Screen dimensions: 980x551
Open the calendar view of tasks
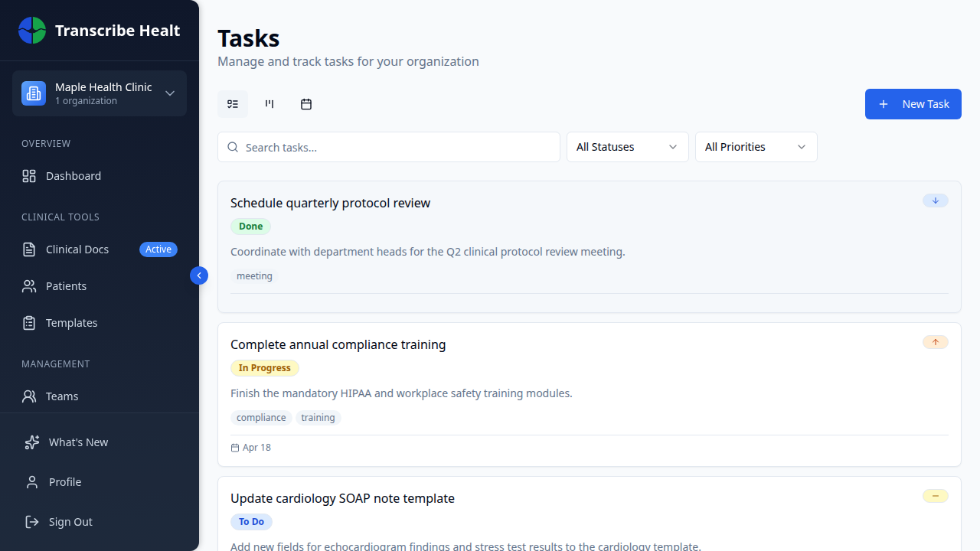click(x=306, y=104)
